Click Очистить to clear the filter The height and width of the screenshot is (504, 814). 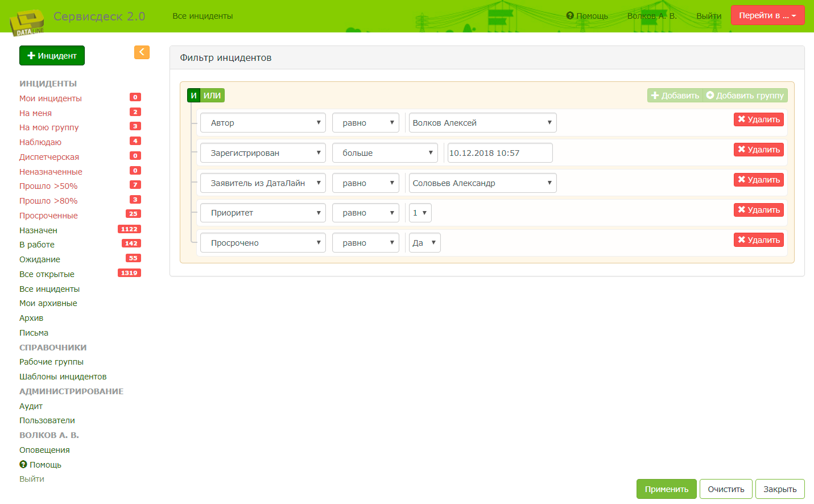726,489
